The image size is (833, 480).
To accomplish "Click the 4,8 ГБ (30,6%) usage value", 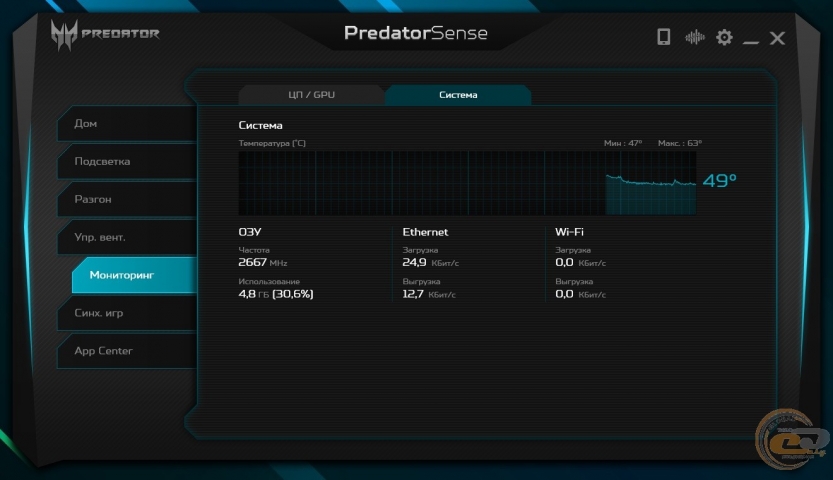I will 276,294.
